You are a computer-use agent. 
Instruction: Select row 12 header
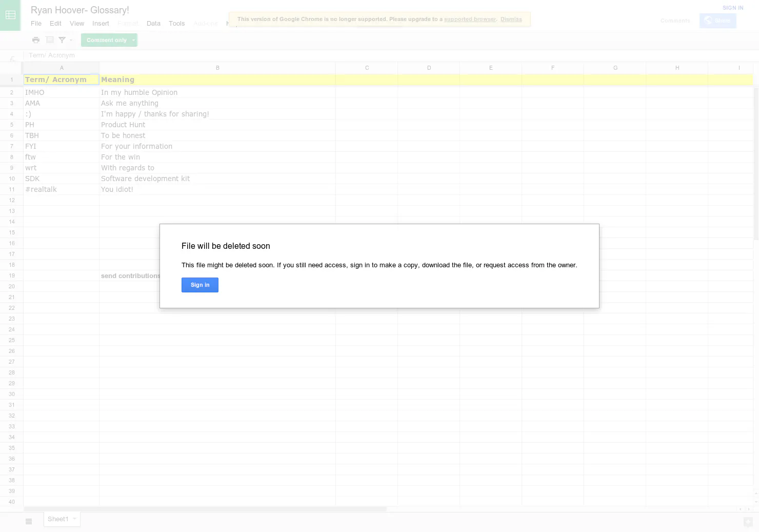pos(11,200)
